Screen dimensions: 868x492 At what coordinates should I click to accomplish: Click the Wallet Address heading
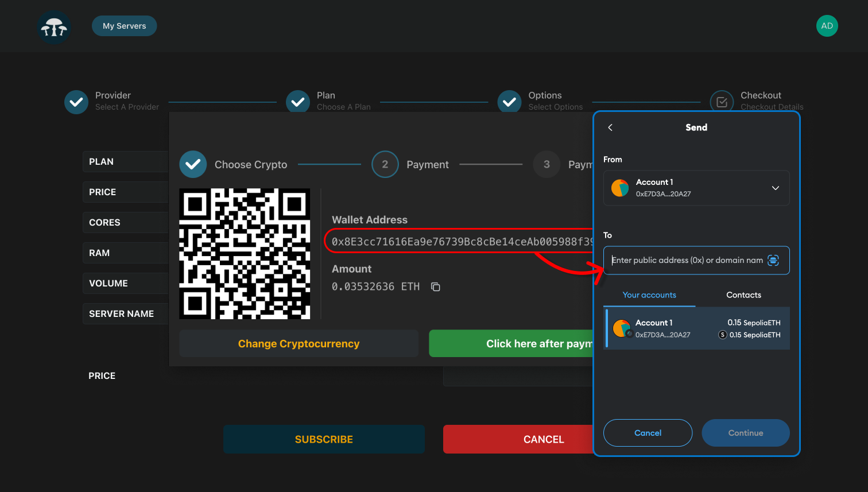click(370, 220)
